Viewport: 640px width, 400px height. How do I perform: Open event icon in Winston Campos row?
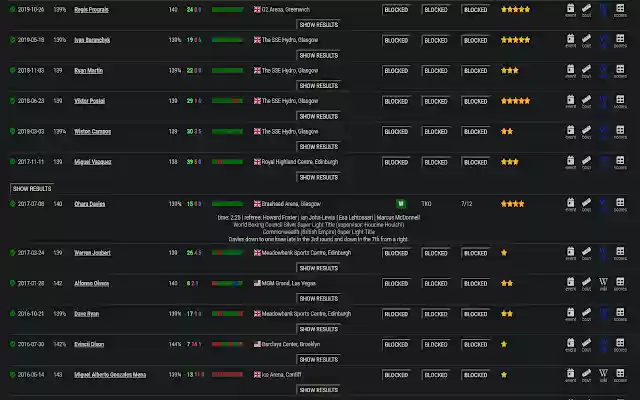[571, 132]
